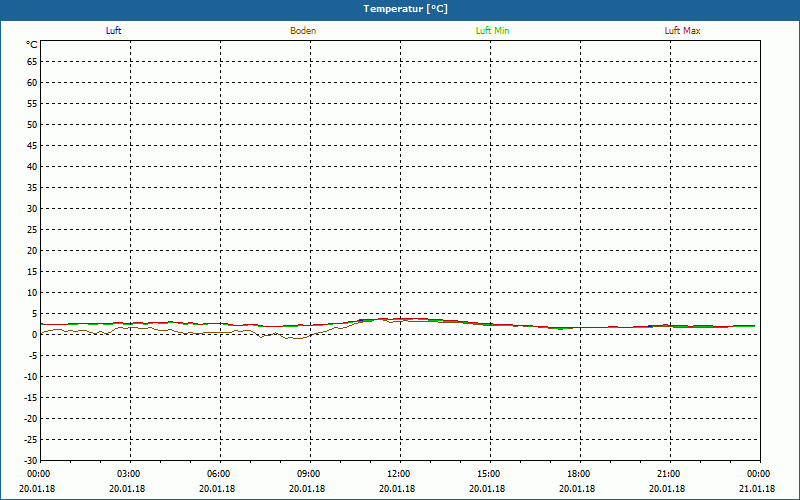Image resolution: width=800 pixels, height=500 pixels.
Task: Click the red Luft Max legend label
Action: tap(682, 31)
